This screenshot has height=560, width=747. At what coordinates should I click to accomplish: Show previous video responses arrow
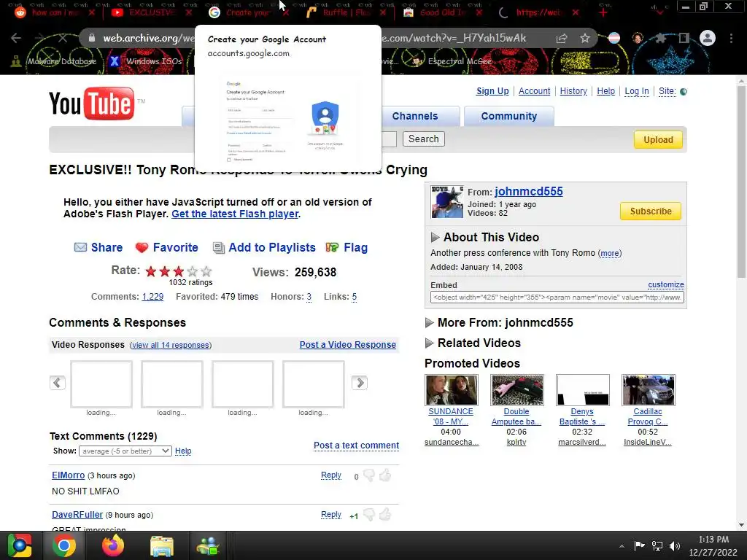(x=58, y=382)
